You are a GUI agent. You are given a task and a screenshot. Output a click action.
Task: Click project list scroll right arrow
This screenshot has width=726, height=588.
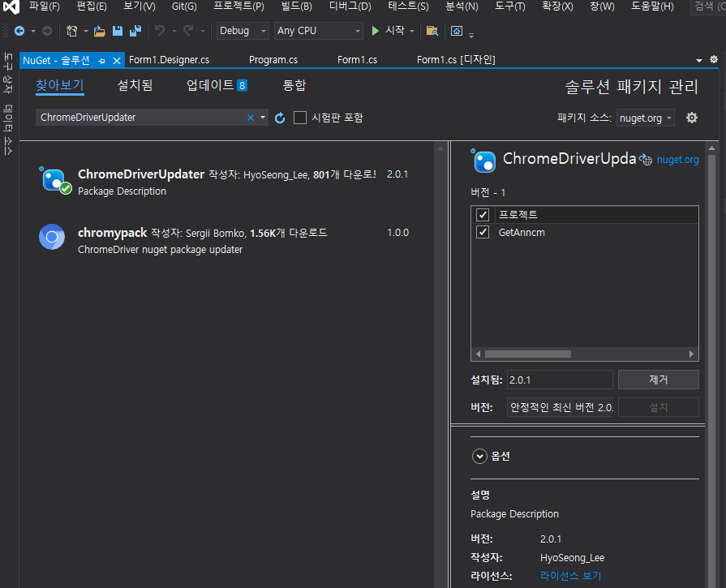coord(691,354)
